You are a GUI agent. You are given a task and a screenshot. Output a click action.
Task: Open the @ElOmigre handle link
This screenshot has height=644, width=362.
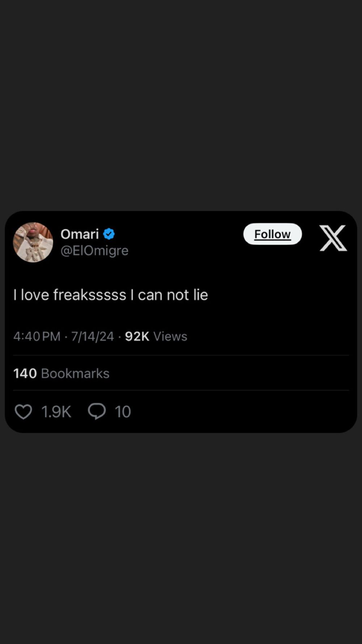click(94, 251)
